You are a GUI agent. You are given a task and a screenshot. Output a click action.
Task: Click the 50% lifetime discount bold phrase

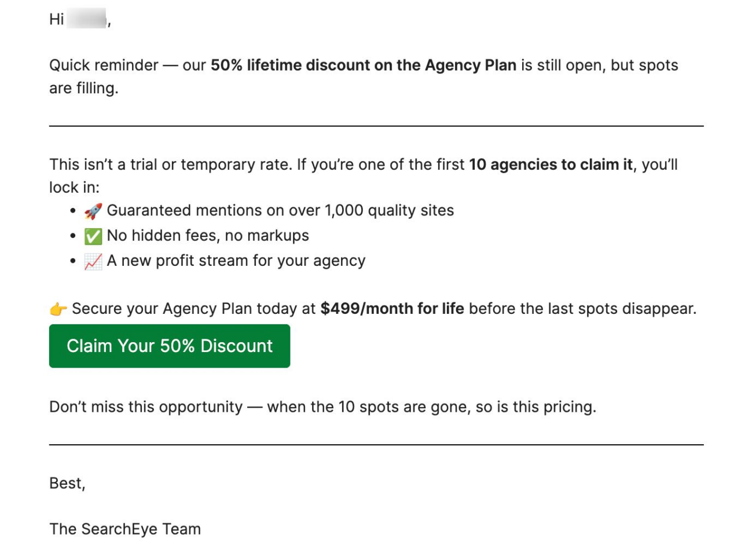point(364,65)
